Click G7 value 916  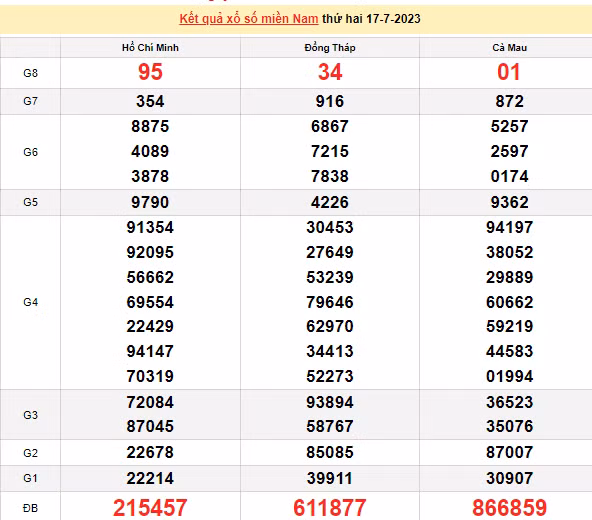330,101
